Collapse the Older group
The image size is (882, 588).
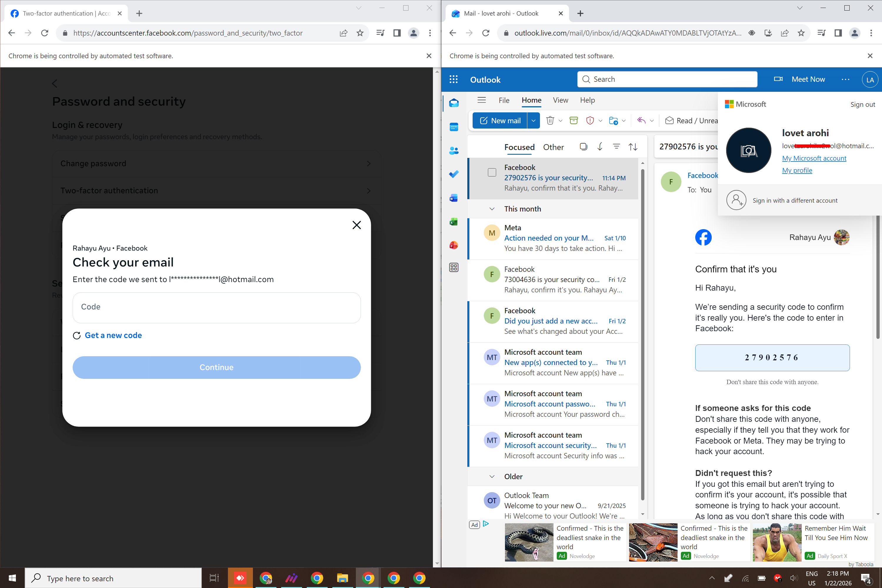point(492,477)
